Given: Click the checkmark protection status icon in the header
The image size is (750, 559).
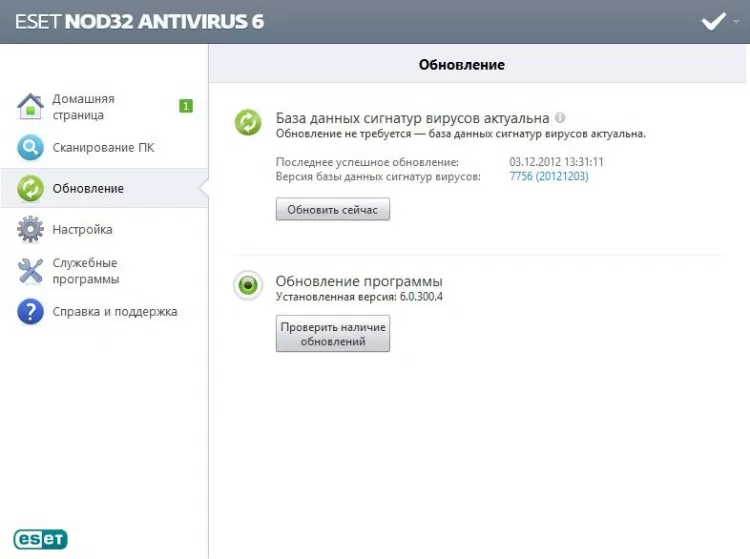Looking at the screenshot, I should pyautogui.click(x=713, y=22).
